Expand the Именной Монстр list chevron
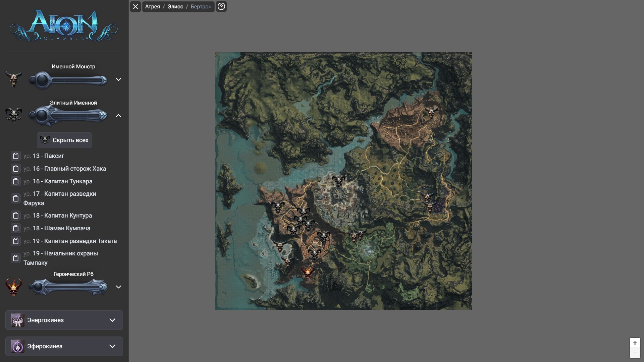Screen dimensions: 644x362 point(118,79)
